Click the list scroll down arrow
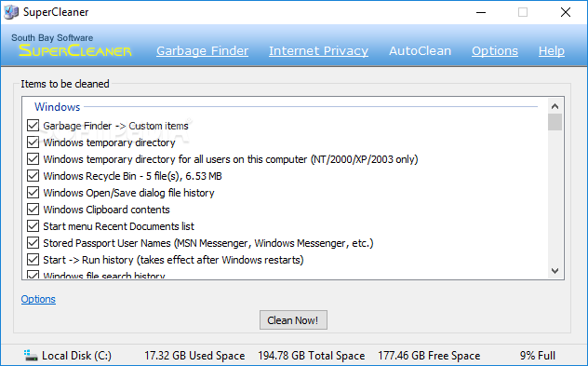The image size is (588, 366). point(555,271)
